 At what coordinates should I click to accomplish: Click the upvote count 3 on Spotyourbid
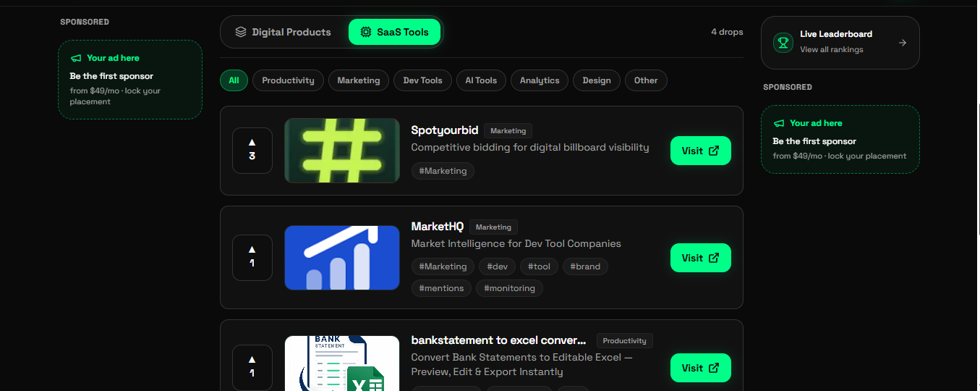point(252,156)
